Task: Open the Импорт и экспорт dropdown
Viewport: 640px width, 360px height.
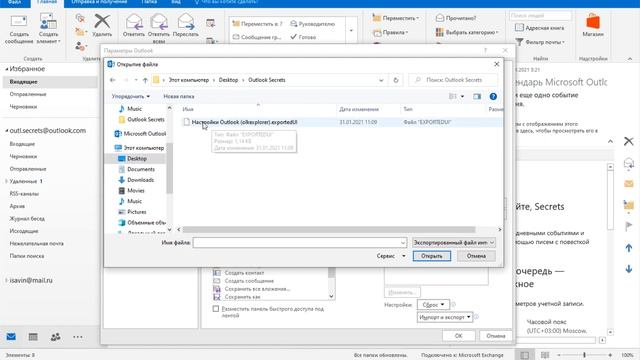Action: coord(445,317)
